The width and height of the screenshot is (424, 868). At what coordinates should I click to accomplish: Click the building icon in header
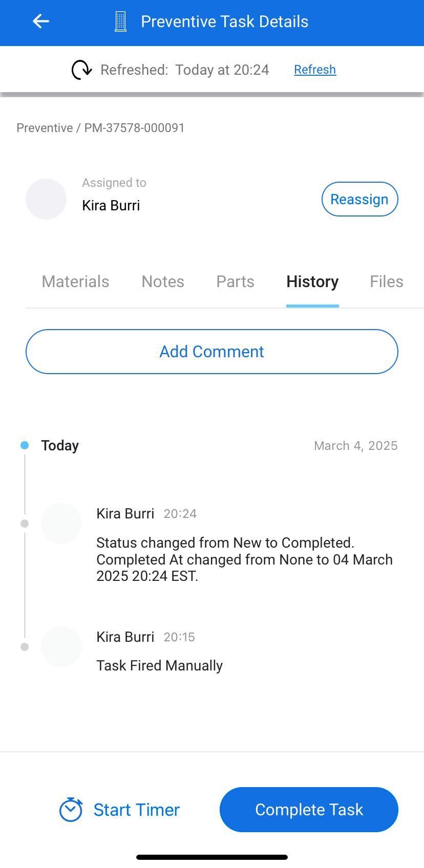tap(120, 21)
